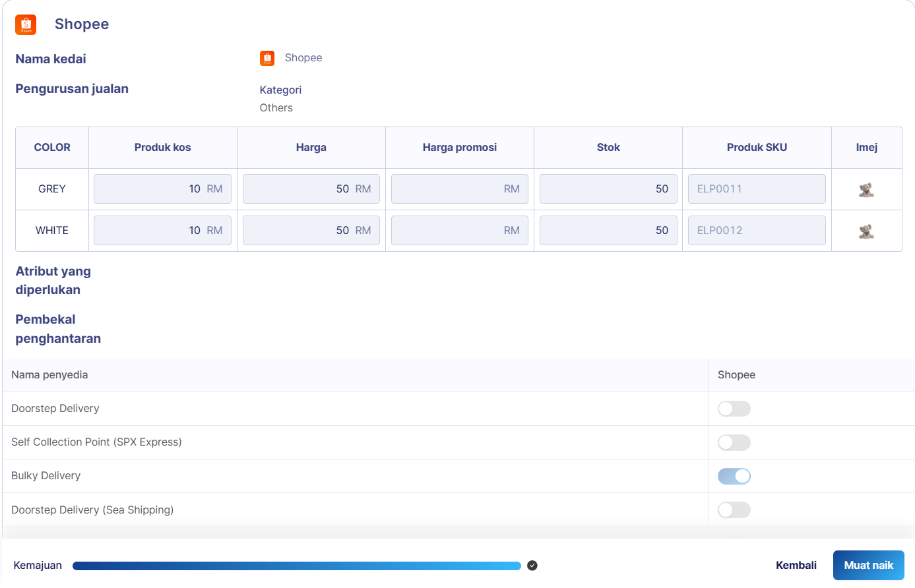This screenshot has height=588, width=915.
Task: Turn on Self Collection Point (SPX Express)
Action: (734, 442)
